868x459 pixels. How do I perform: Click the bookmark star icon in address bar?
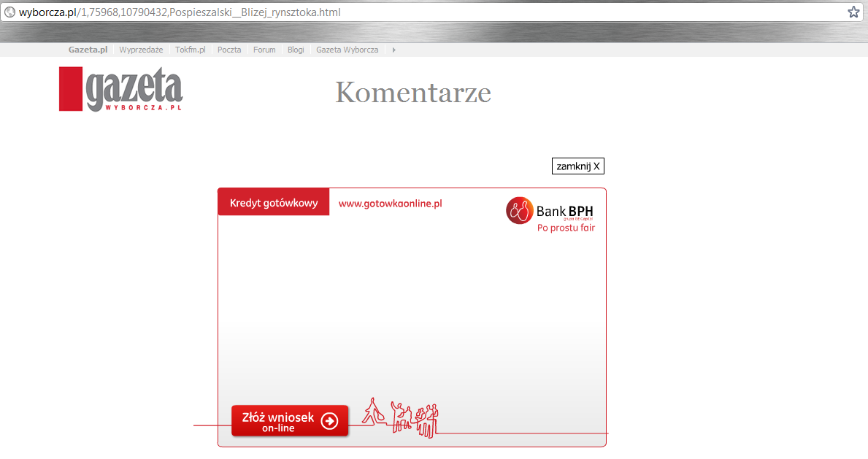point(853,12)
